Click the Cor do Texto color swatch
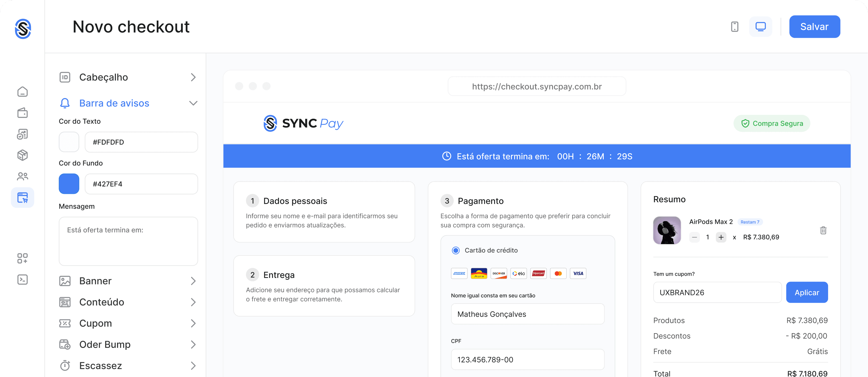The height and width of the screenshot is (377, 868). tap(69, 142)
